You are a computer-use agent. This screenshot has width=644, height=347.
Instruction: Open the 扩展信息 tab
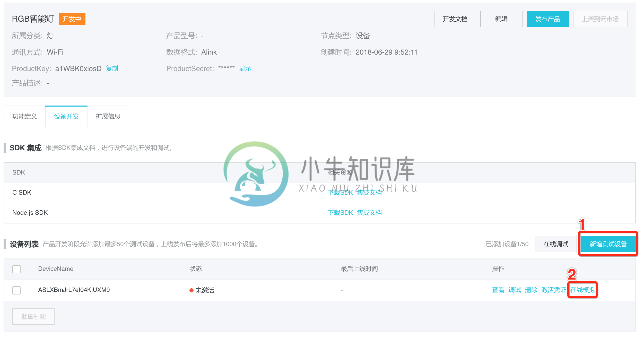108,116
